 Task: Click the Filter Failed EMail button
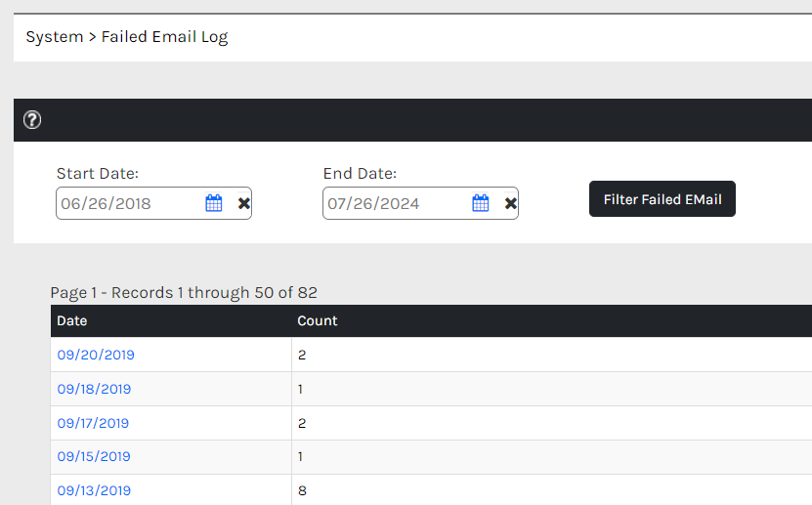[x=662, y=199]
